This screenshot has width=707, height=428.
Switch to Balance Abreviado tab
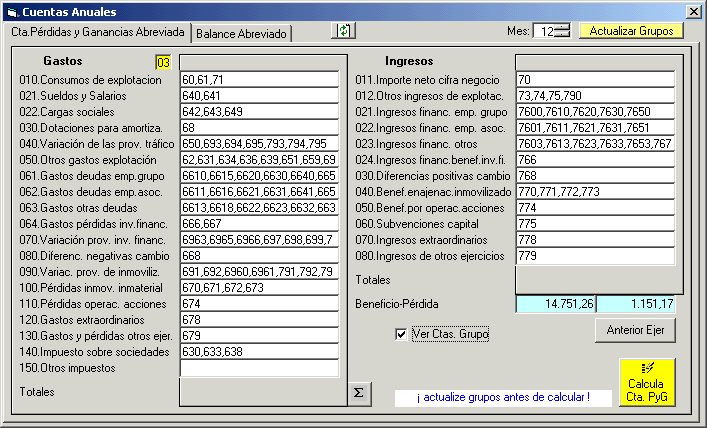pos(241,33)
